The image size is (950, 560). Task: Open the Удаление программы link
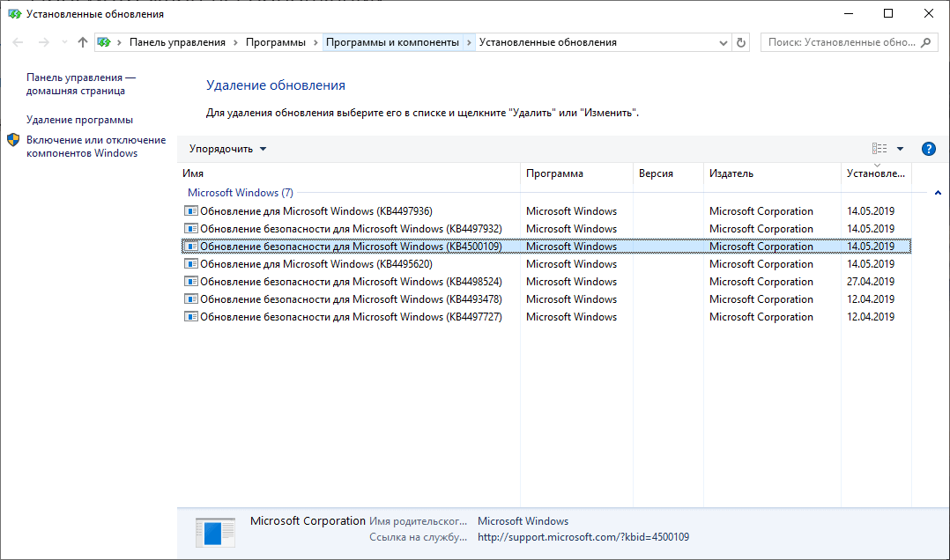point(80,118)
